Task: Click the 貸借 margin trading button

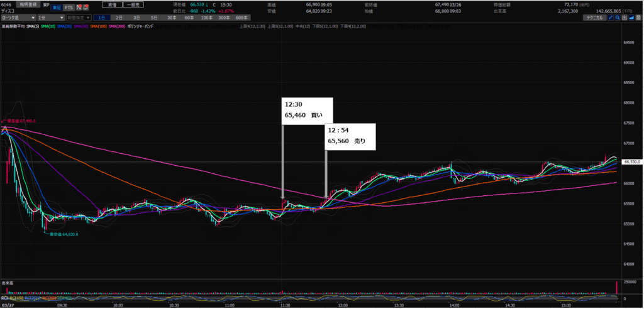Action: tap(113, 4)
